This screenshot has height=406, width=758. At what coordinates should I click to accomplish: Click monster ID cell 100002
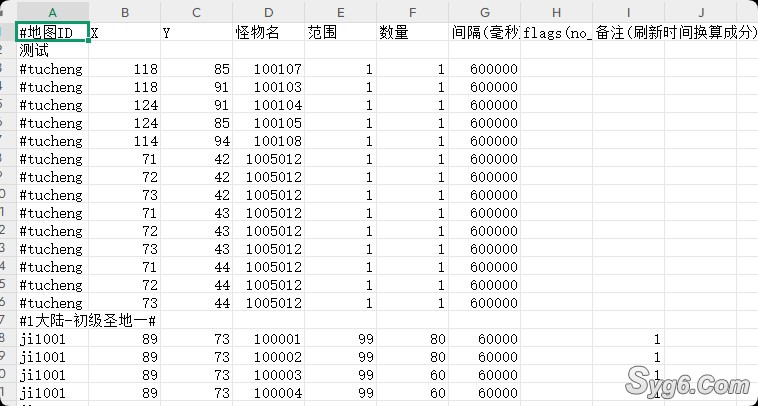point(268,357)
